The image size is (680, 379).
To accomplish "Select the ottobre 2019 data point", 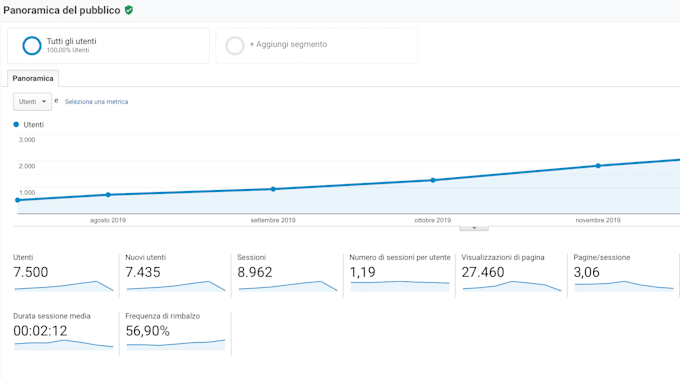I will pyautogui.click(x=433, y=180).
